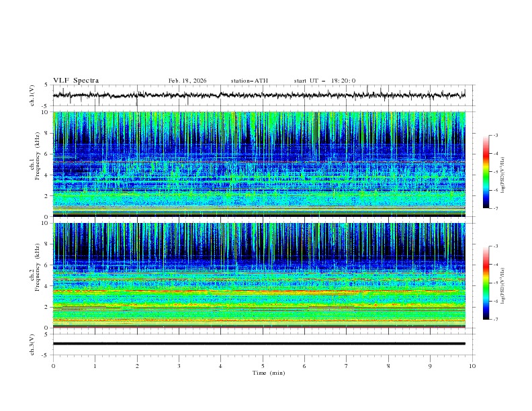The height and width of the screenshot is (411, 532).
Task: Click the "5" tick on Time axis
Action: (x=263, y=366)
